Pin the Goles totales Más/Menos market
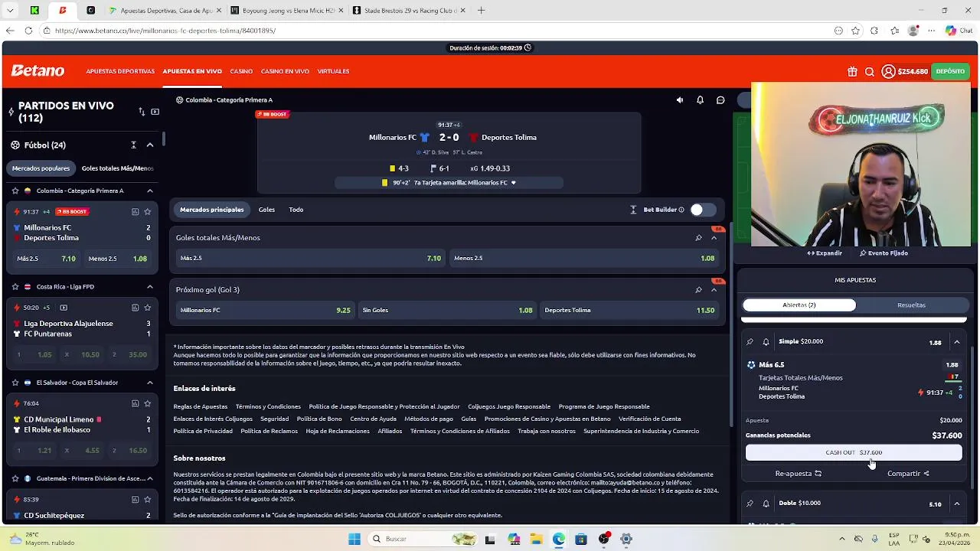The width and height of the screenshot is (980, 551). (698, 238)
